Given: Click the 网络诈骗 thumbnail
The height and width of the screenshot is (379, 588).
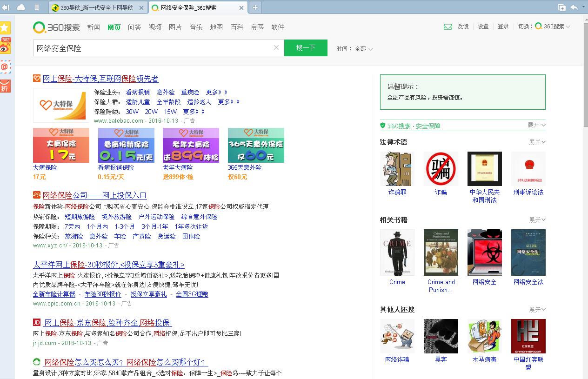Looking at the screenshot, I should [x=397, y=336].
